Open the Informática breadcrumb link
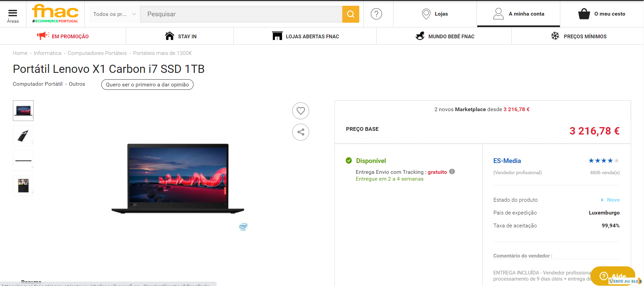This screenshot has width=644, height=286. [47, 53]
